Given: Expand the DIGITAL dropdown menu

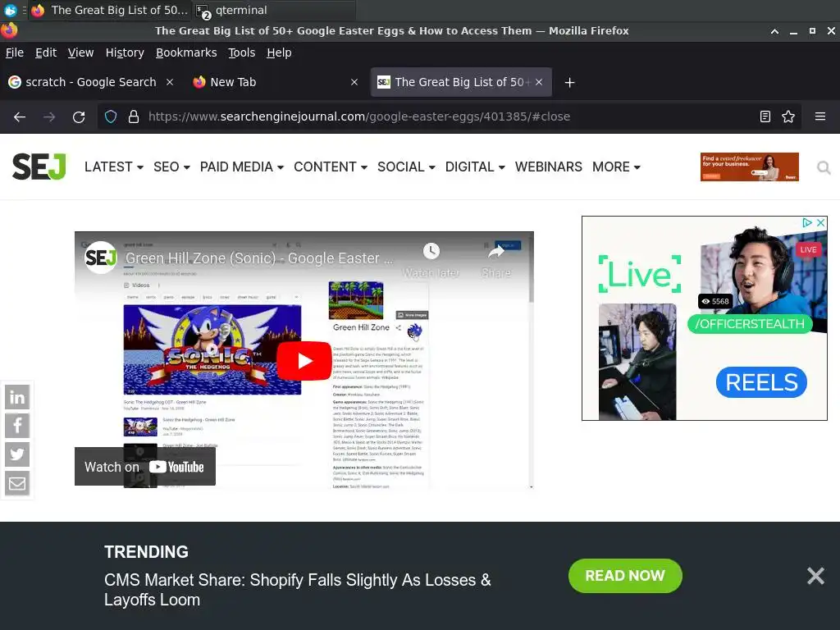Looking at the screenshot, I should pos(475,167).
